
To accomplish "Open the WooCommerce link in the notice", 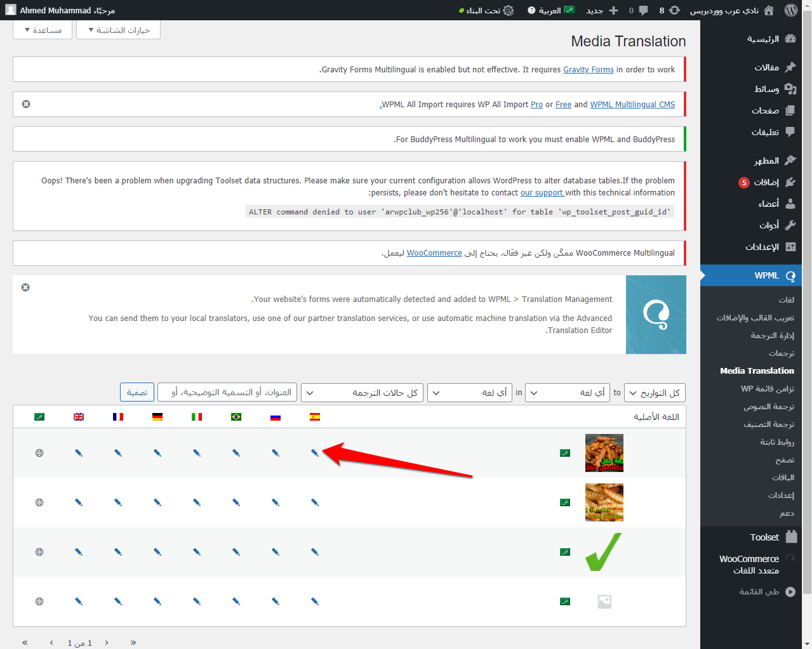I will 434,253.
